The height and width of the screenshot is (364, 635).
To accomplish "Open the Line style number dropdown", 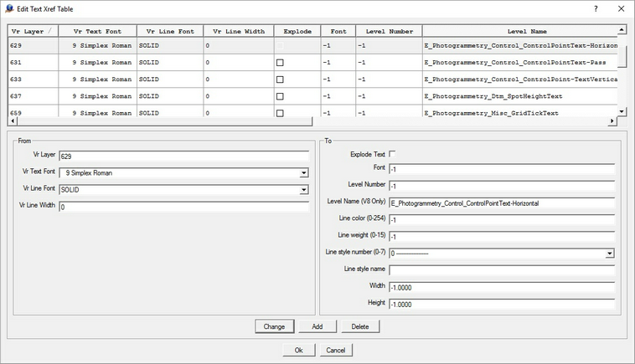I will (609, 254).
